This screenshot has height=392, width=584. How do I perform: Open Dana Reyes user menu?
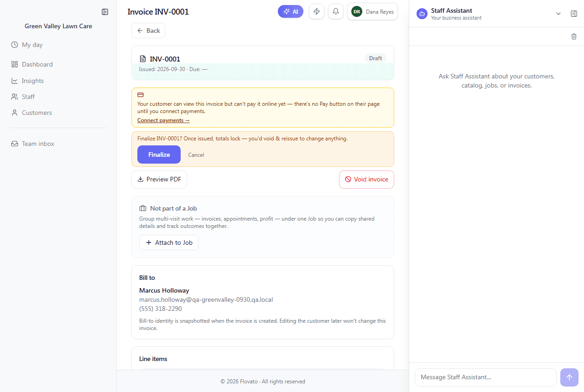(x=372, y=12)
